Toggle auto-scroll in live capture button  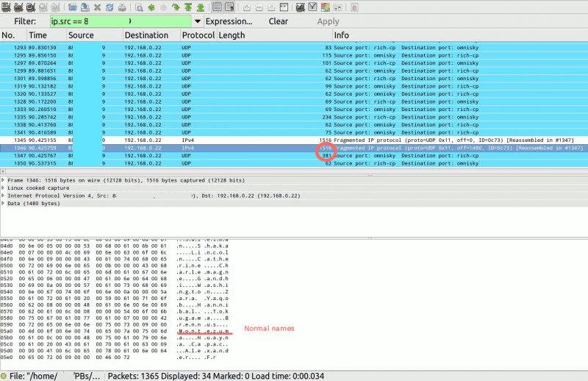[x=229, y=7]
